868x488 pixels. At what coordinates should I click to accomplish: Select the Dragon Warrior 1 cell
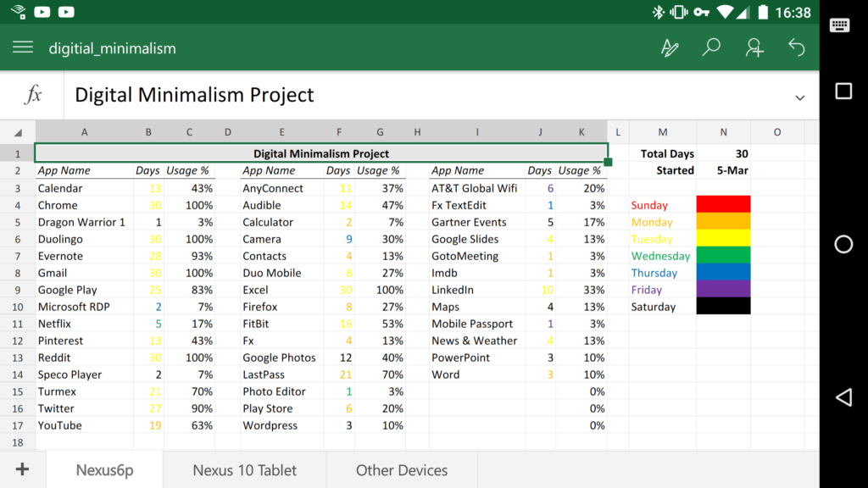pyautogui.click(x=84, y=222)
